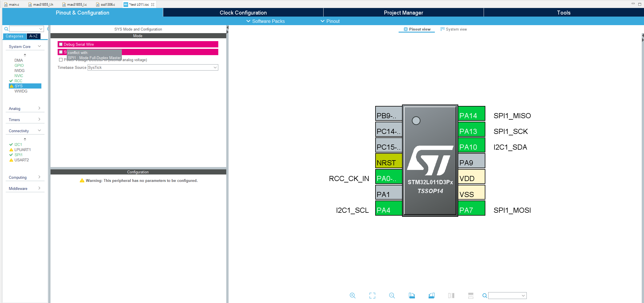Open the max31855_l.h editor tab

pyautogui.click(x=41, y=5)
